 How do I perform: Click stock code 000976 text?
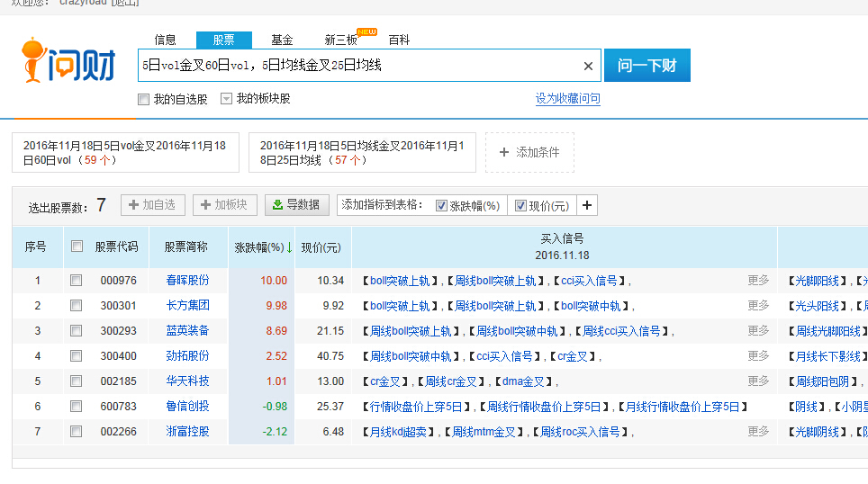pyautogui.click(x=119, y=281)
